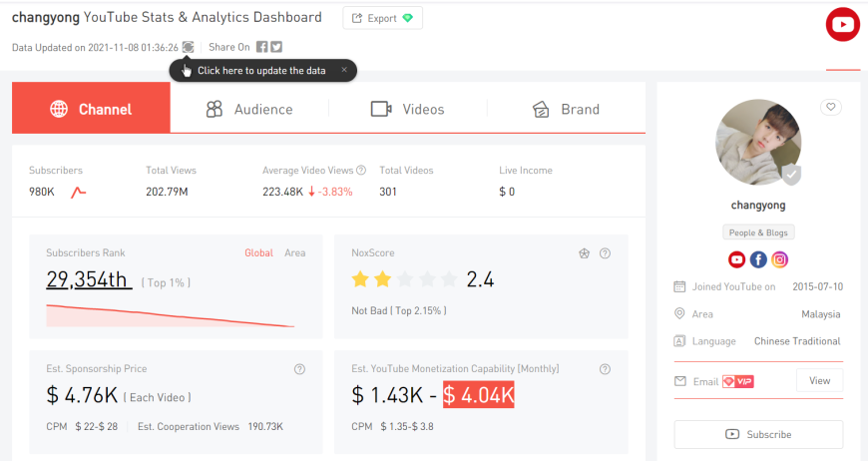
Task: Click the Chinese Traditional language value
Action: (797, 341)
